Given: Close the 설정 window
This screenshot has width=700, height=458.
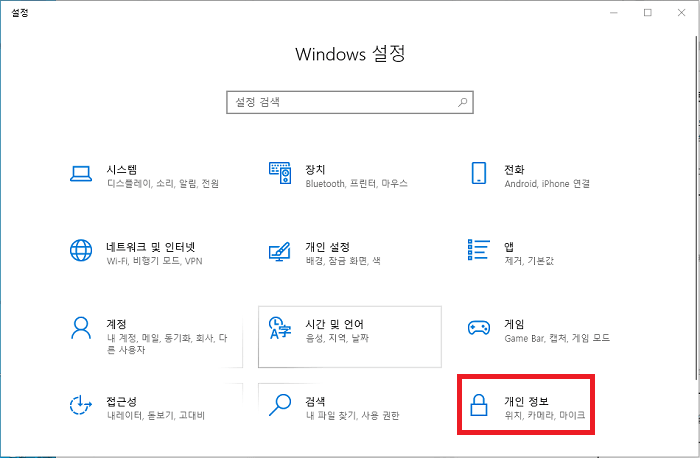Looking at the screenshot, I should 681,12.
